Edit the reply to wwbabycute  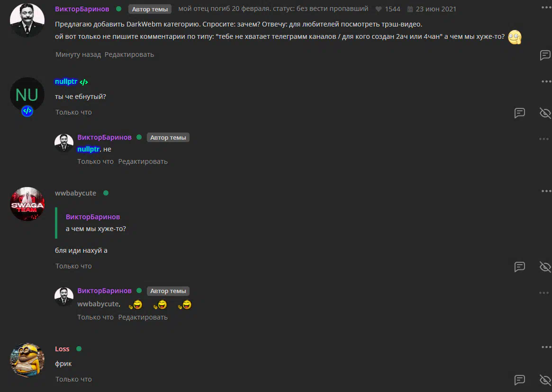(x=143, y=317)
